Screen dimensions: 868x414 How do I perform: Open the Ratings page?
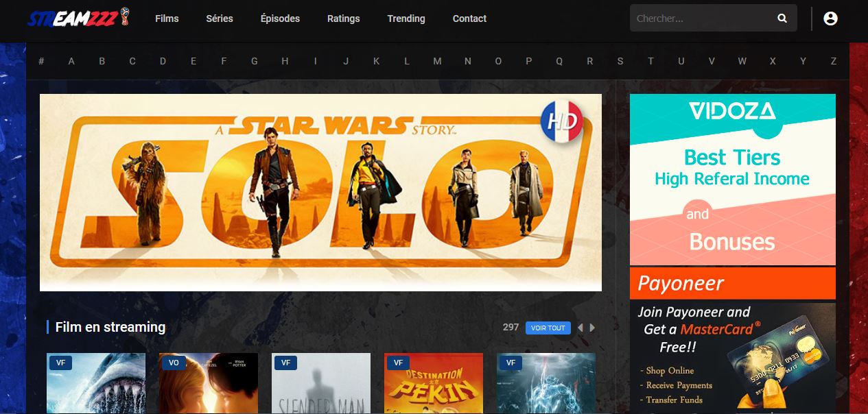pos(344,19)
